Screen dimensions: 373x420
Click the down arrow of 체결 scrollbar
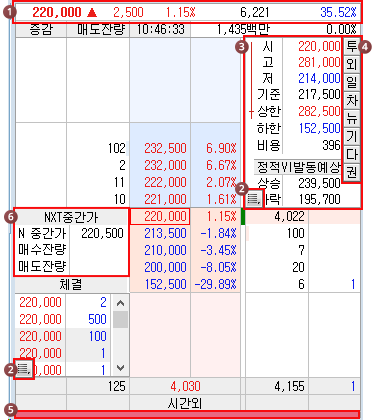click(x=120, y=368)
